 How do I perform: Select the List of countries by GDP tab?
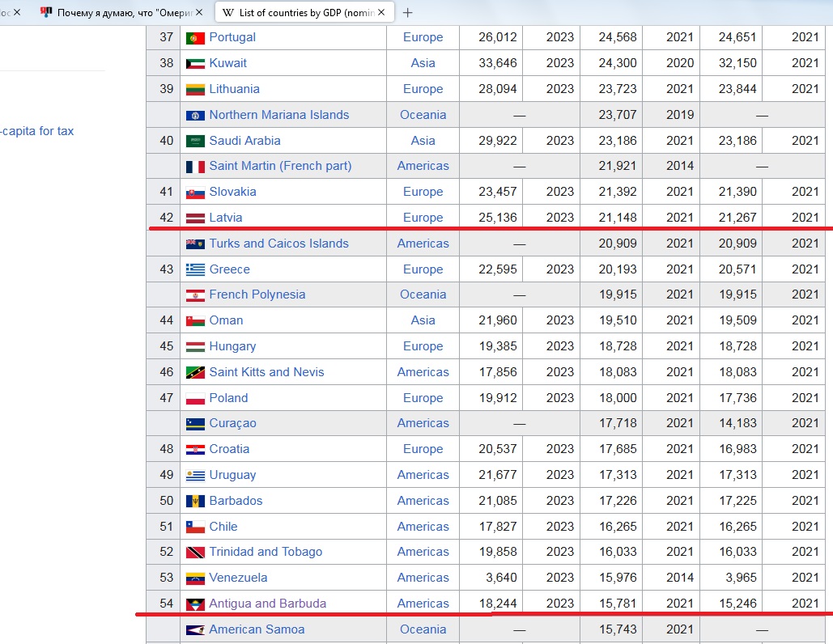(304, 13)
